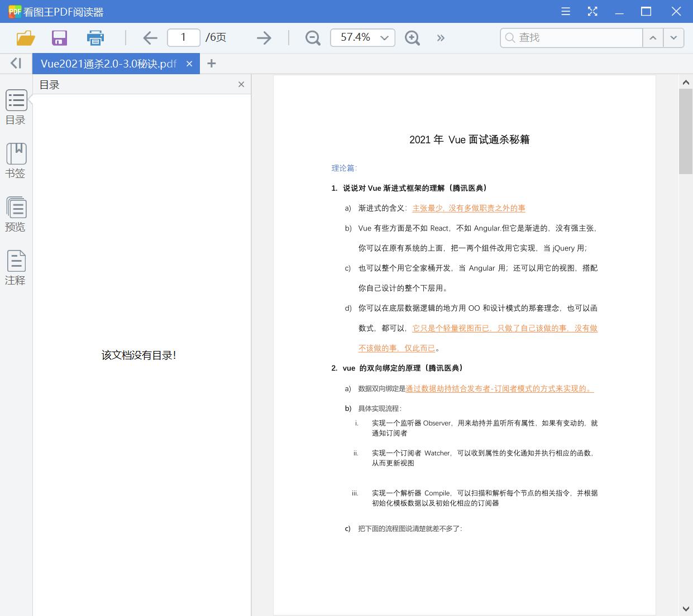Expand the hidden toolbar tools with the » chevron
The height and width of the screenshot is (616, 693).
pos(441,38)
